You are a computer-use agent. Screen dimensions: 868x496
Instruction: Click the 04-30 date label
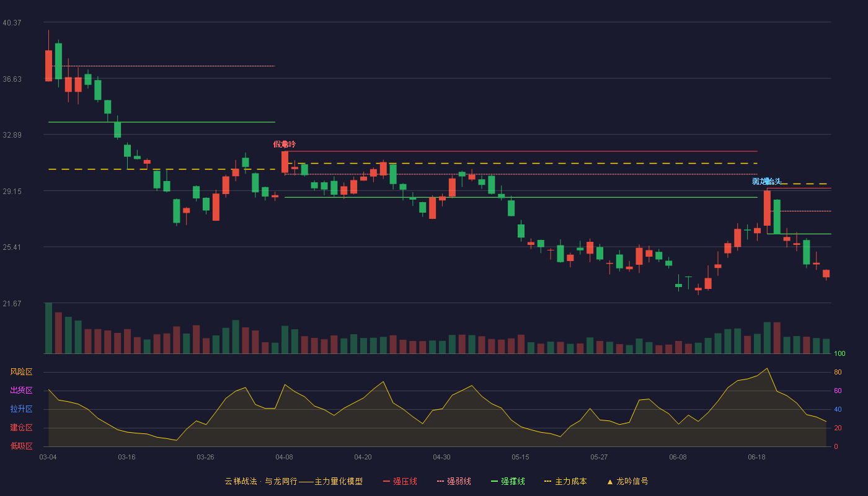[441, 457]
